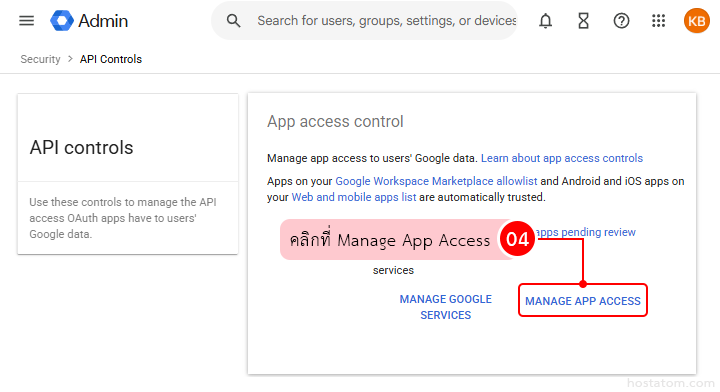Click MANAGE GOOGLE SERVICES button
The image size is (720, 392).
pyautogui.click(x=445, y=307)
